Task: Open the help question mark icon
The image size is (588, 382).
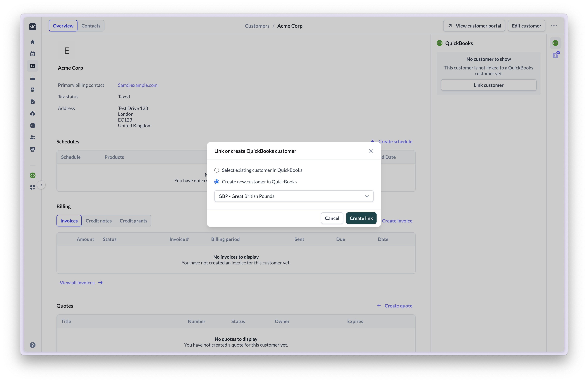Action: (33, 345)
